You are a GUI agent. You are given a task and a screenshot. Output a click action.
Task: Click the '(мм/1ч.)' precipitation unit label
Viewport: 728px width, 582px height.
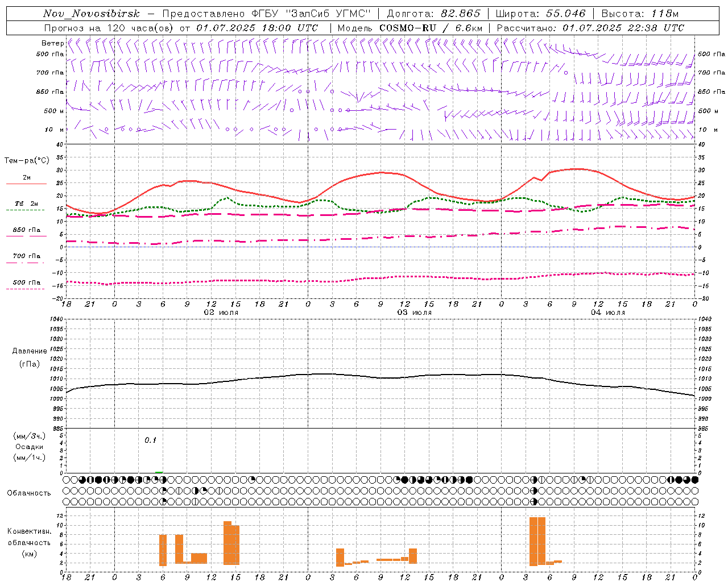(30, 457)
